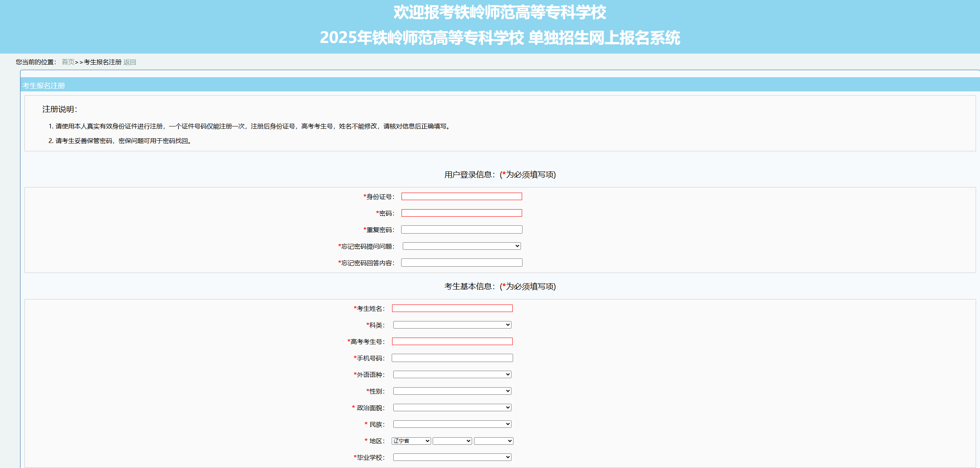Click the 注册说明 heading text
This screenshot has width=980, height=468.
(60, 109)
